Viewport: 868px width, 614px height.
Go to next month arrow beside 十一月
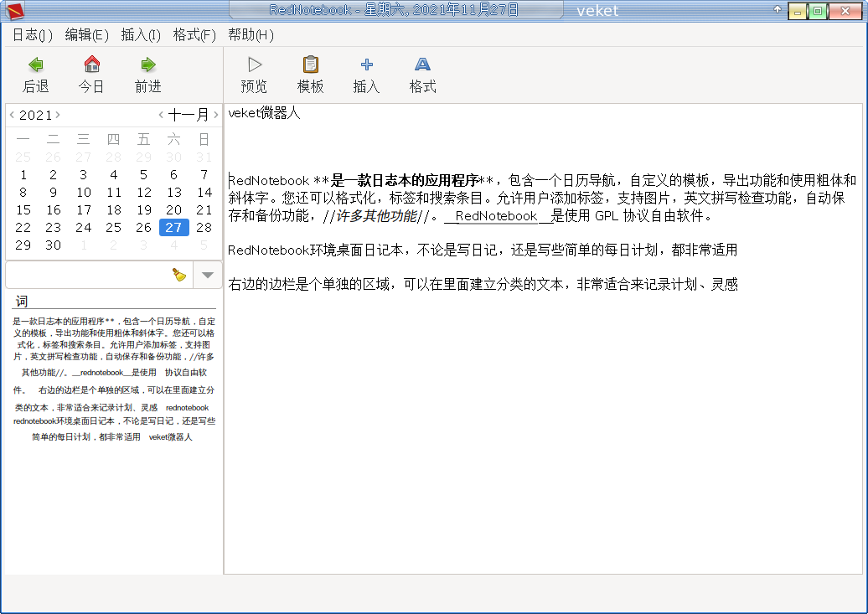(x=216, y=115)
